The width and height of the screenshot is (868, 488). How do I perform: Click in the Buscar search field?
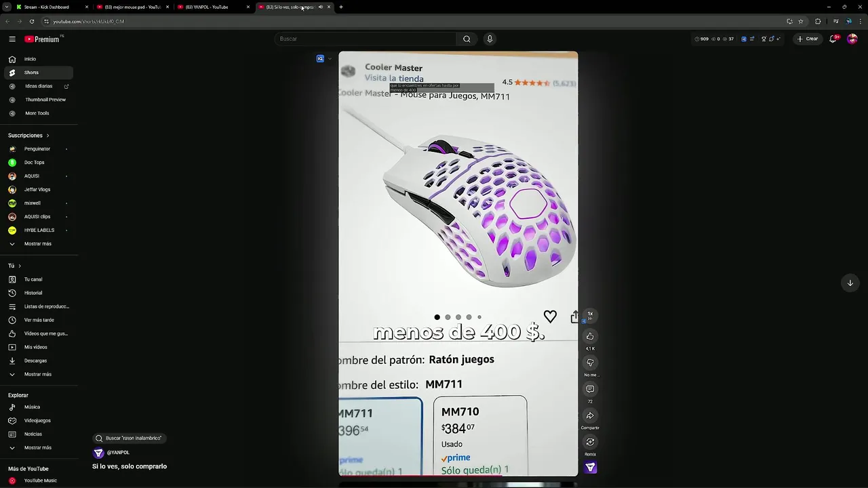pyautogui.click(x=365, y=39)
